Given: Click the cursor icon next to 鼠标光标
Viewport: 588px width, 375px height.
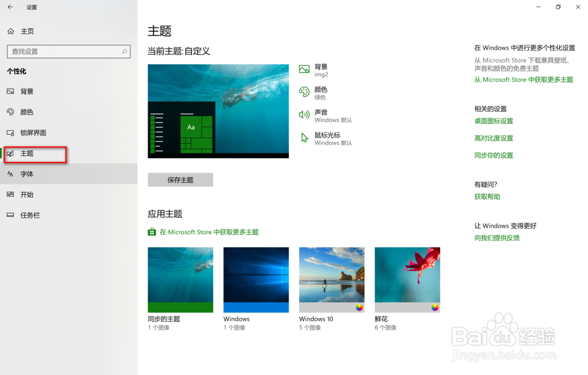Looking at the screenshot, I should click(x=304, y=137).
